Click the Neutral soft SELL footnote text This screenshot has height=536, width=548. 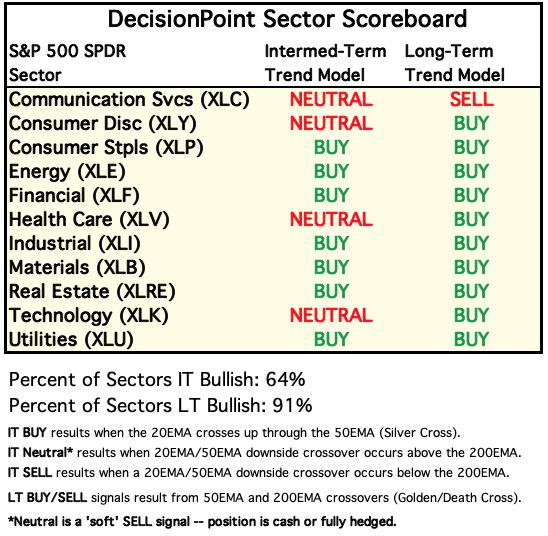pyautogui.click(x=202, y=522)
